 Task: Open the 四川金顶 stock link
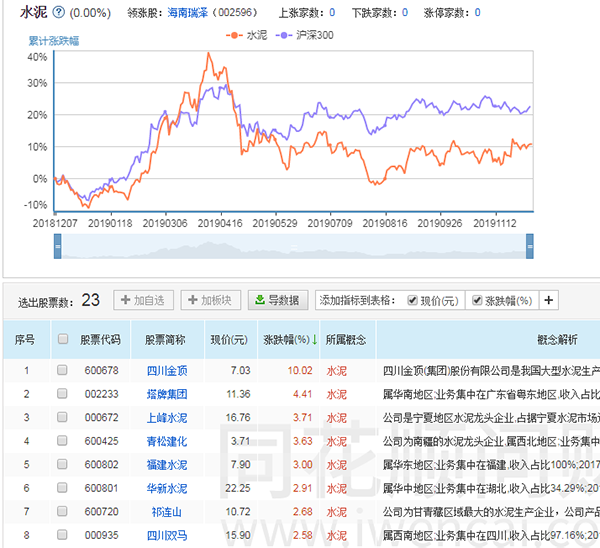168,370
